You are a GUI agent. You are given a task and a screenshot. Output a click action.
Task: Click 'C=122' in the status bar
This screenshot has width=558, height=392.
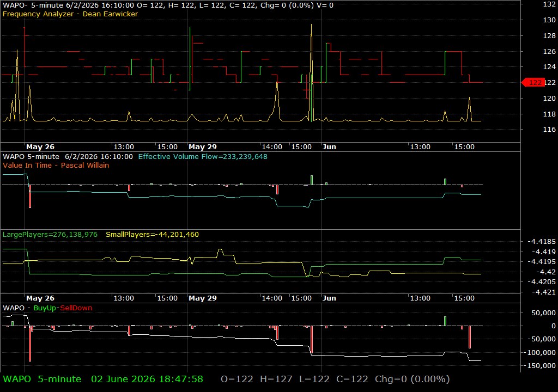(x=352, y=379)
